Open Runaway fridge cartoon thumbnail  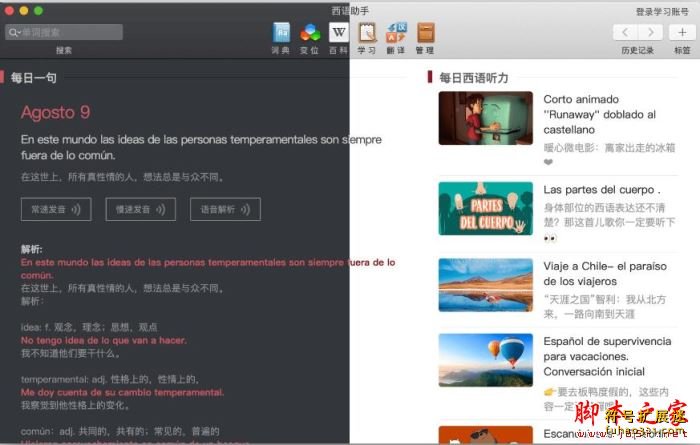tap(486, 118)
